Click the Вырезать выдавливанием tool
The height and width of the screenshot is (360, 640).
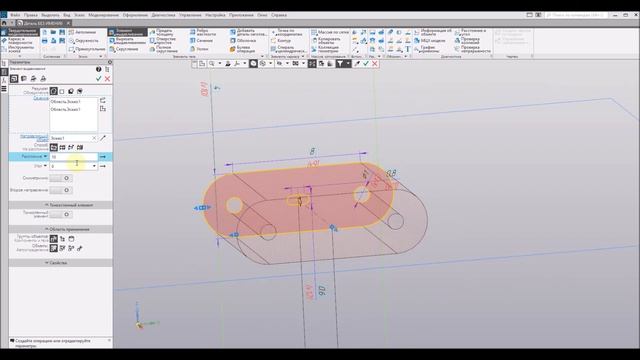127,41
